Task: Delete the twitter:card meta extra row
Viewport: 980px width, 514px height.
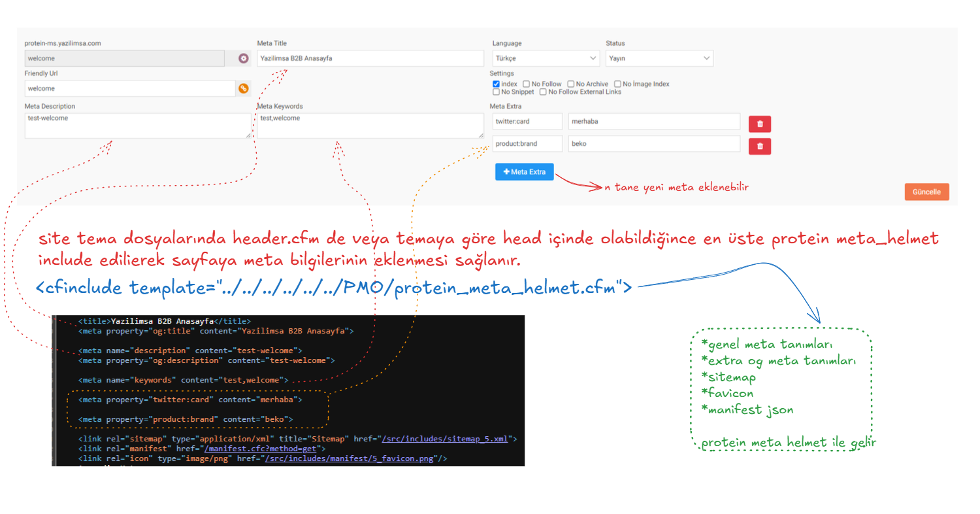Action: [759, 124]
